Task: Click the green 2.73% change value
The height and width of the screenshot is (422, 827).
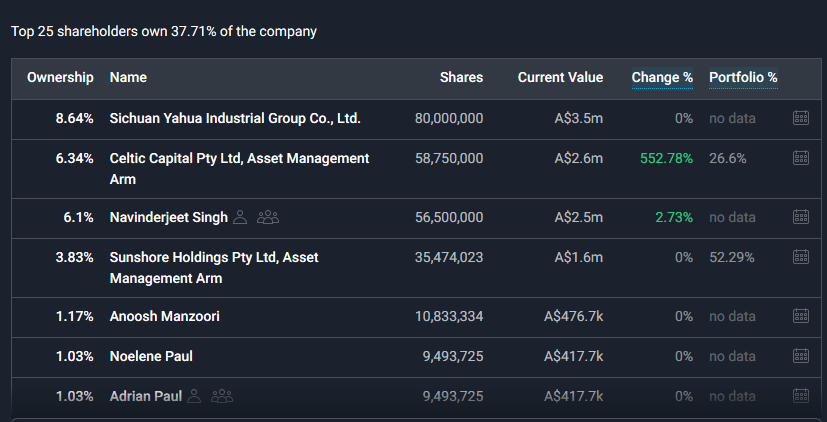Action: coord(674,217)
